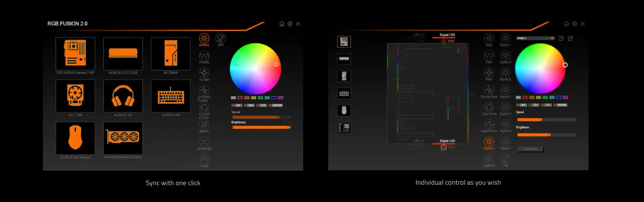
Task: Select the AORUS M5 Mouse tile
Action: pos(75,138)
